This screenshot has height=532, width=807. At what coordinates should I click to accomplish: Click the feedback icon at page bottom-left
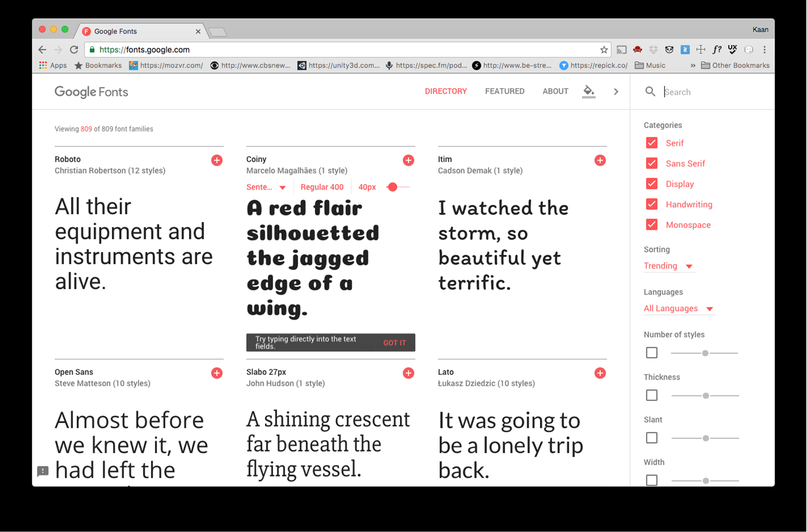coord(43,471)
